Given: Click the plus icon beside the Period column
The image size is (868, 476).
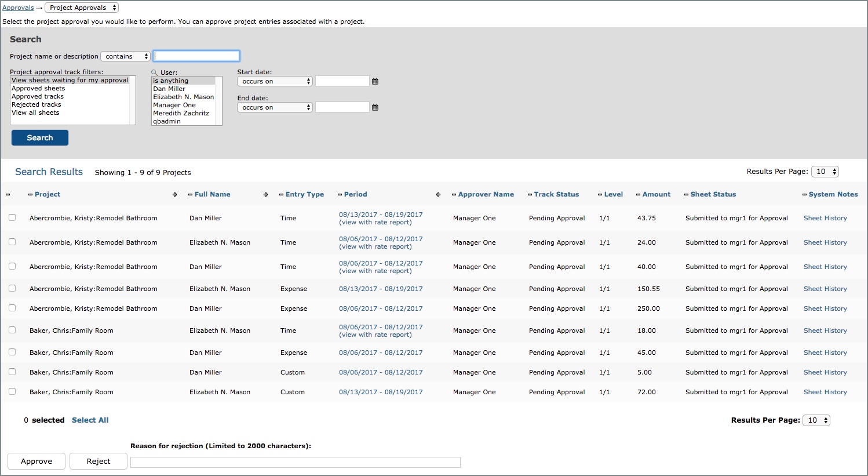Looking at the screenshot, I should tap(438, 195).
